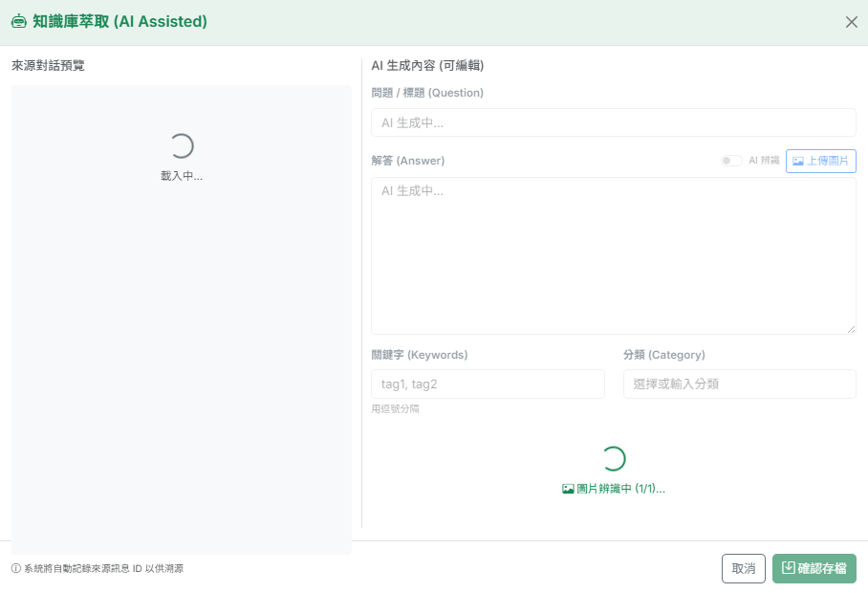Click the info icon near 系統將自動記錄 note
Viewport: 868px width, 593px height.
(13, 568)
